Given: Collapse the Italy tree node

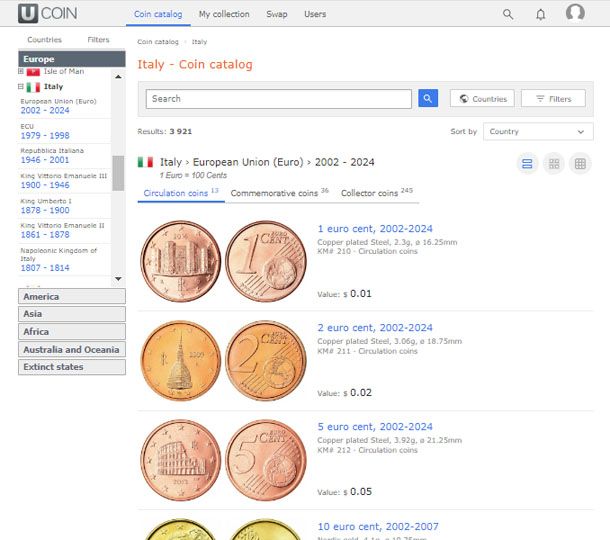Looking at the screenshot, I should click(21, 86).
